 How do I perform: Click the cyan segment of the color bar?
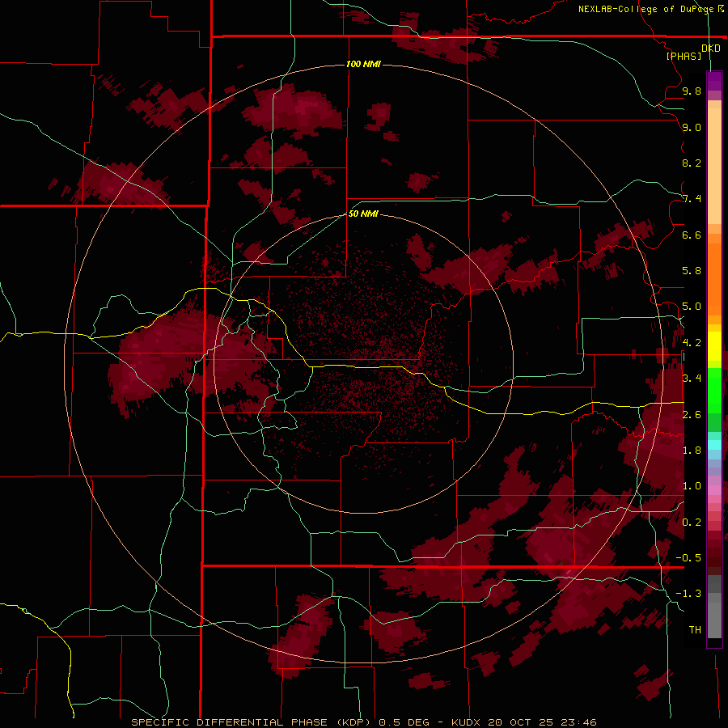point(714,445)
